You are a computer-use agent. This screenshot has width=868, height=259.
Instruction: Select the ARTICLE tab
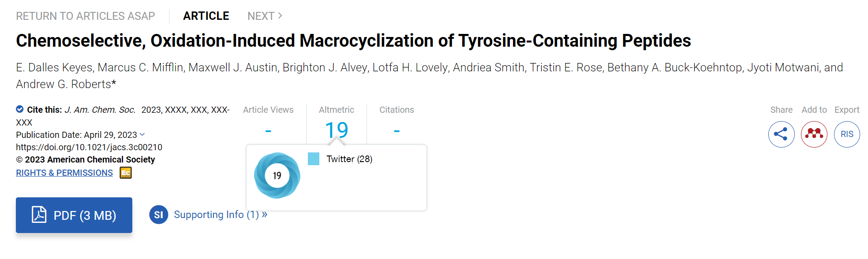click(x=206, y=16)
